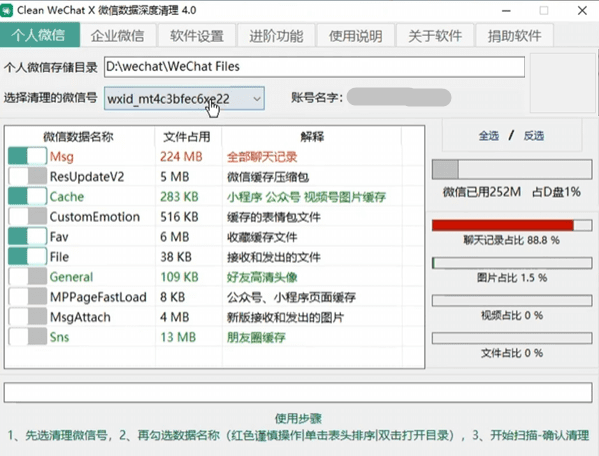Select the File row name
The height and width of the screenshot is (456, 599).
point(59,257)
